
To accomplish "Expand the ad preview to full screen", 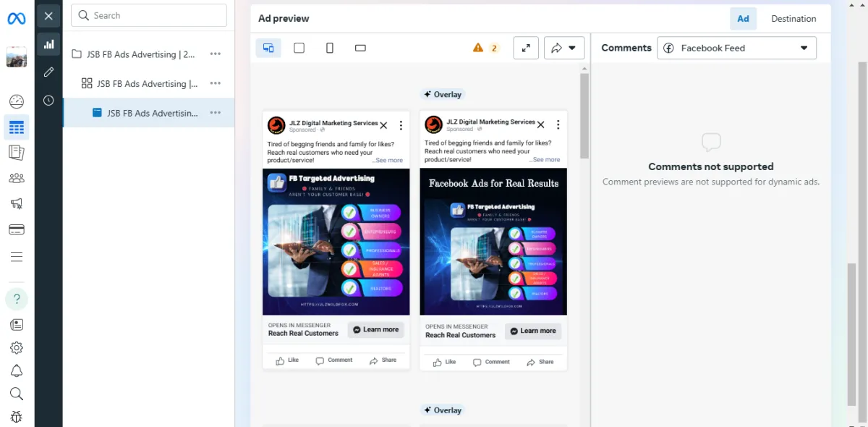I will 526,48.
